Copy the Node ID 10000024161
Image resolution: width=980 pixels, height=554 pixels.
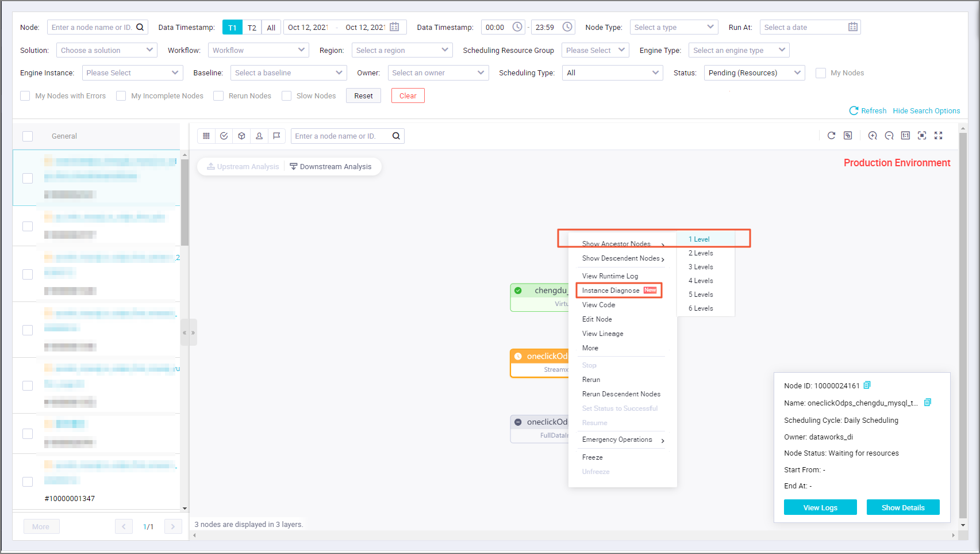(867, 385)
